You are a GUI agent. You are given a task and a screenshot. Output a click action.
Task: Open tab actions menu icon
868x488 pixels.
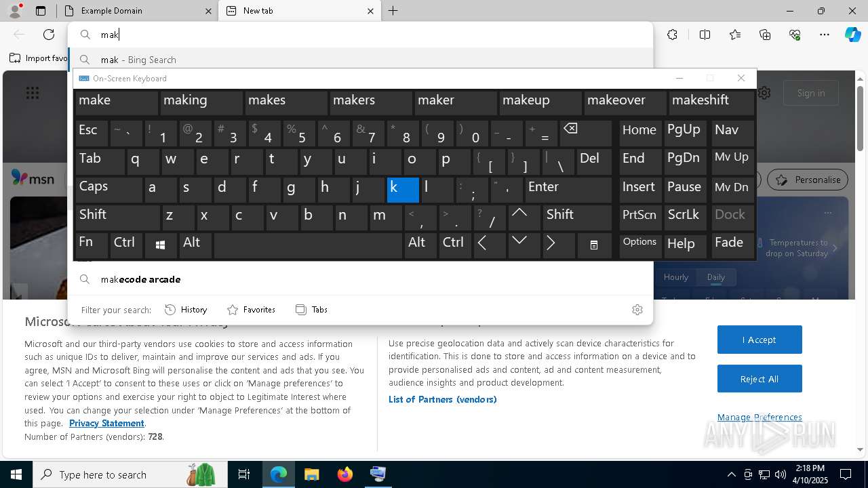click(x=41, y=11)
